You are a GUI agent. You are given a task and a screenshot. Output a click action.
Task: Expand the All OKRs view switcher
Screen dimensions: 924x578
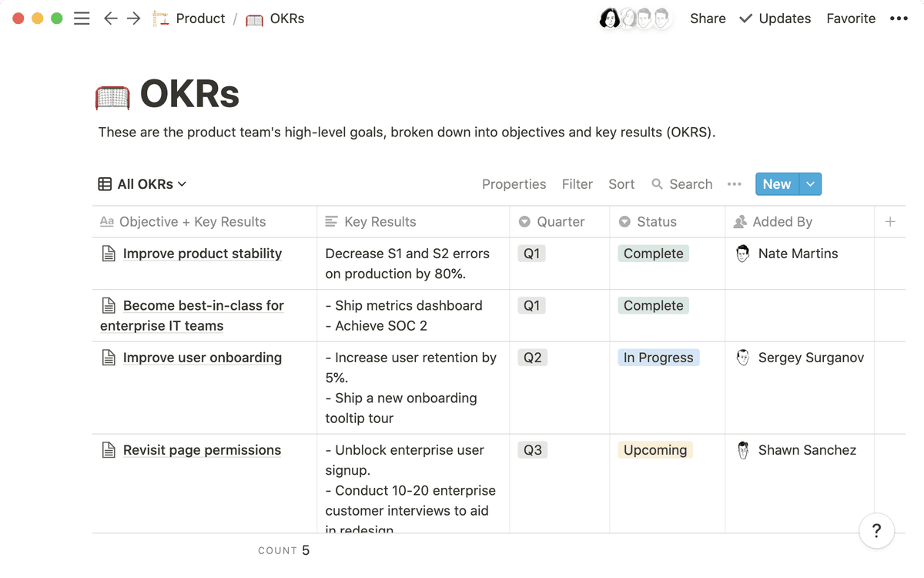click(x=142, y=184)
